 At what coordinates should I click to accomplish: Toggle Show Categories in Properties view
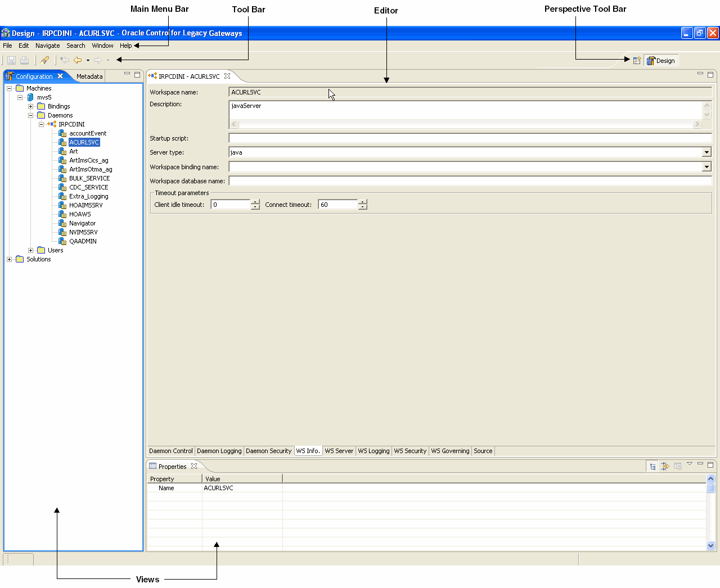coord(652,466)
